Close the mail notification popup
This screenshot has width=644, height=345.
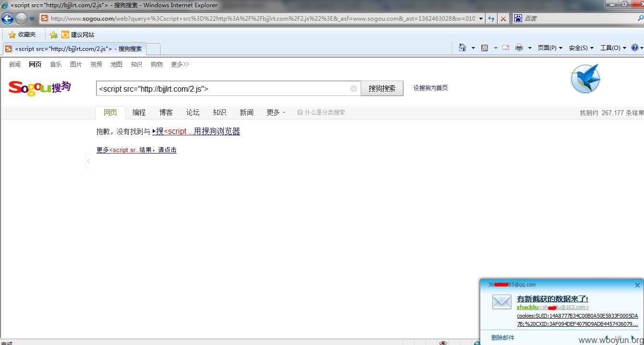(637, 285)
